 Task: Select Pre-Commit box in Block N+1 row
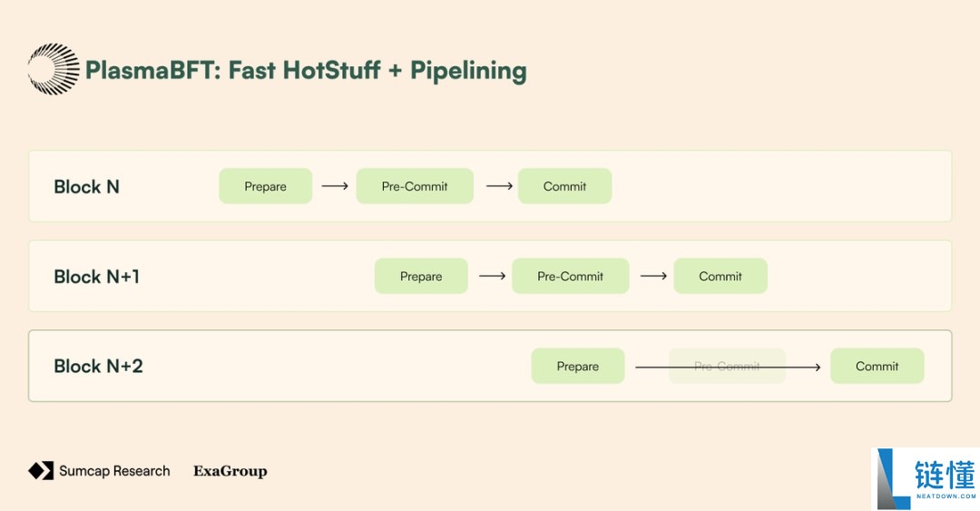click(x=571, y=276)
